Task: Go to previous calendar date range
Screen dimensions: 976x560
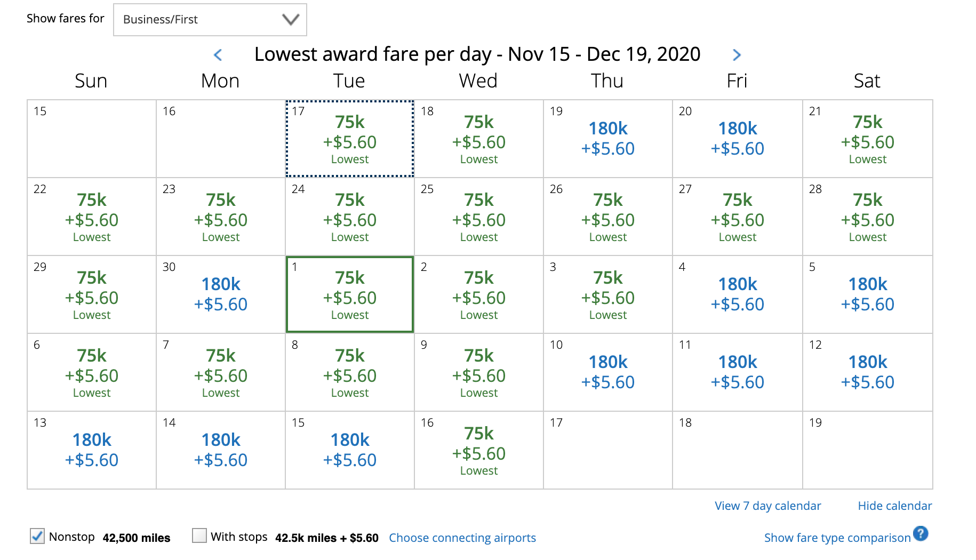Action: click(218, 55)
